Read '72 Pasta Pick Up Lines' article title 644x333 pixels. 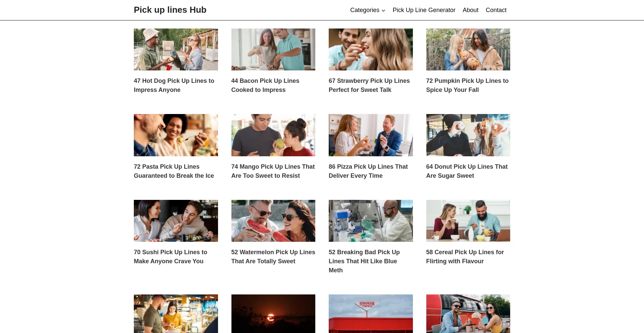(x=174, y=171)
